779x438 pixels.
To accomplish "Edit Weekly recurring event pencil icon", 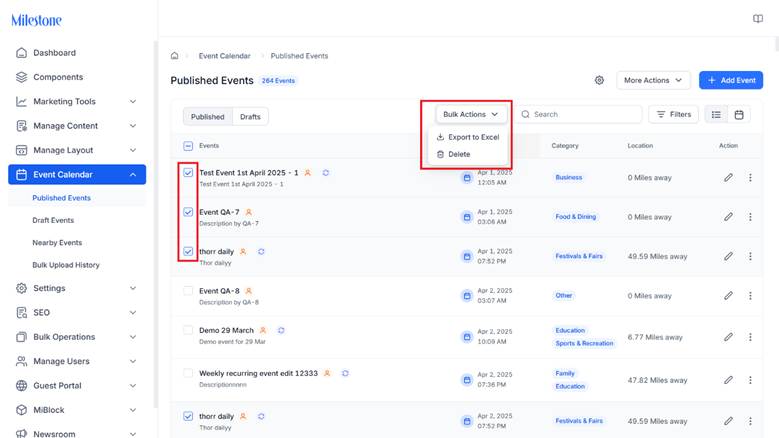I will tap(728, 380).
